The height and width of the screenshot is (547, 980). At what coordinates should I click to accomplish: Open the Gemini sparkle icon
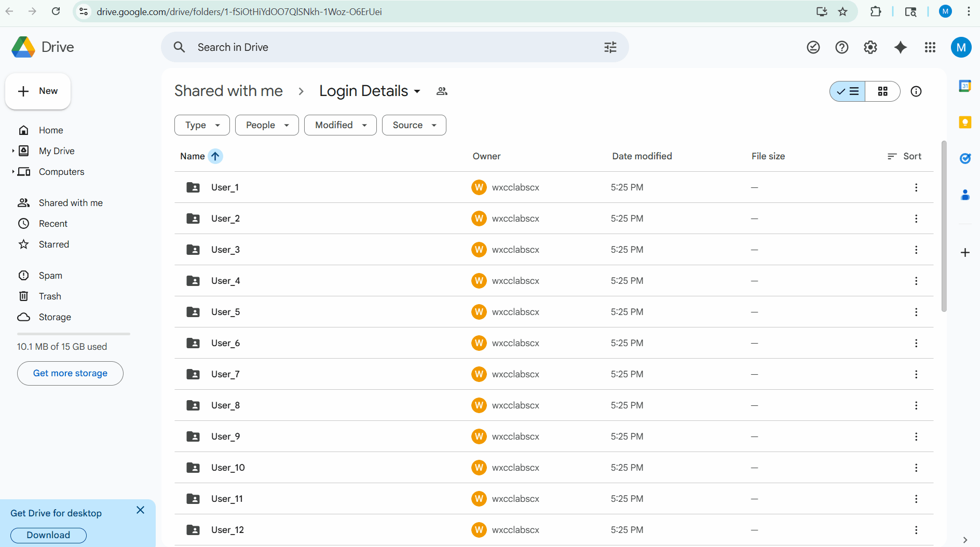point(901,47)
